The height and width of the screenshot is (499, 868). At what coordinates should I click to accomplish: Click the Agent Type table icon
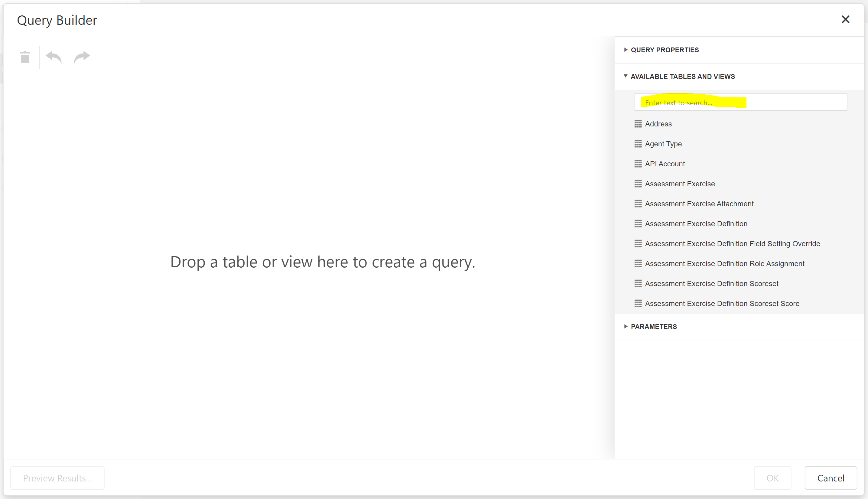(638, 144)
